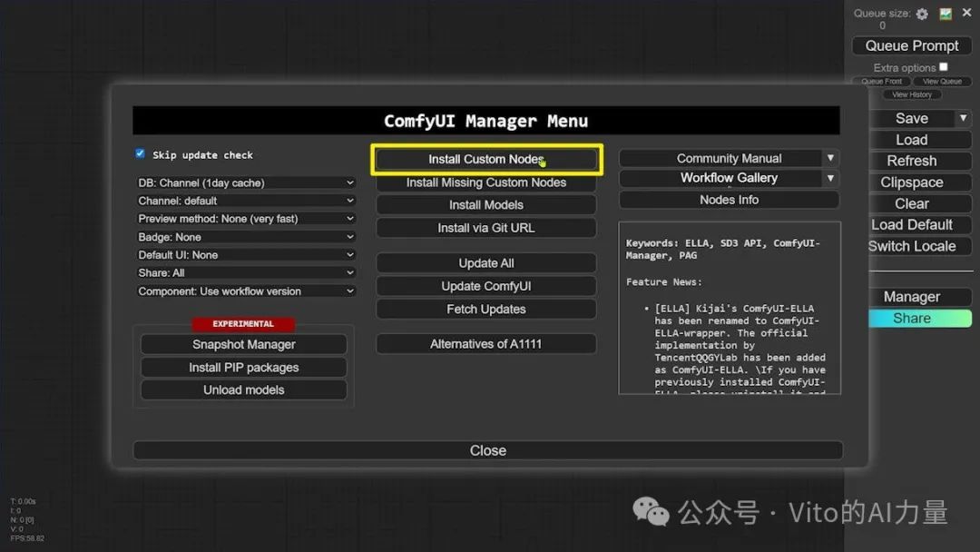Click View History

coord(911,95)
